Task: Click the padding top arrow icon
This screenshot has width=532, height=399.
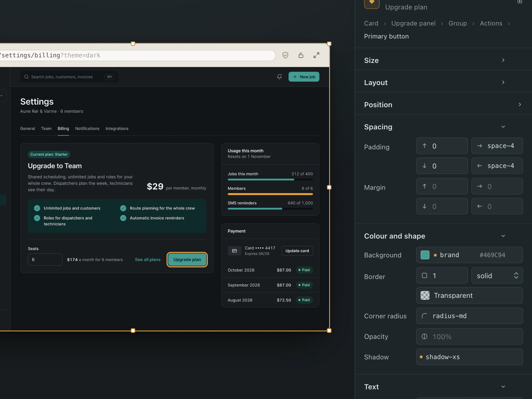Action: click(x=424, y=146)
